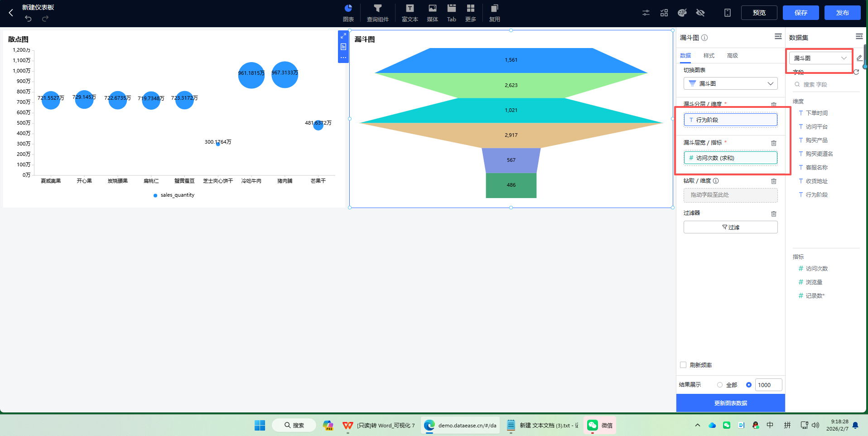Screen dimensions: 868x436
Task: Switch to the 样式 tab
Action: (x=709, y=56)
